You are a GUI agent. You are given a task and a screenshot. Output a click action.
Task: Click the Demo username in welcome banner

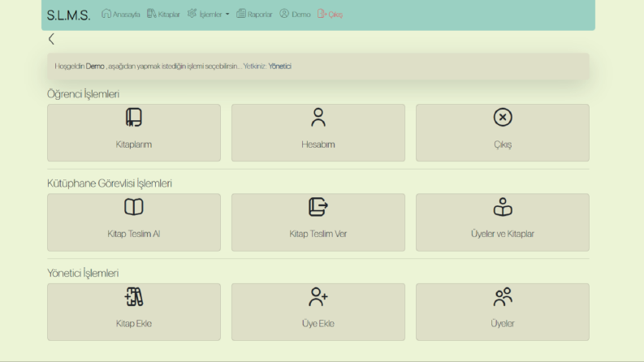pos(95,66)
